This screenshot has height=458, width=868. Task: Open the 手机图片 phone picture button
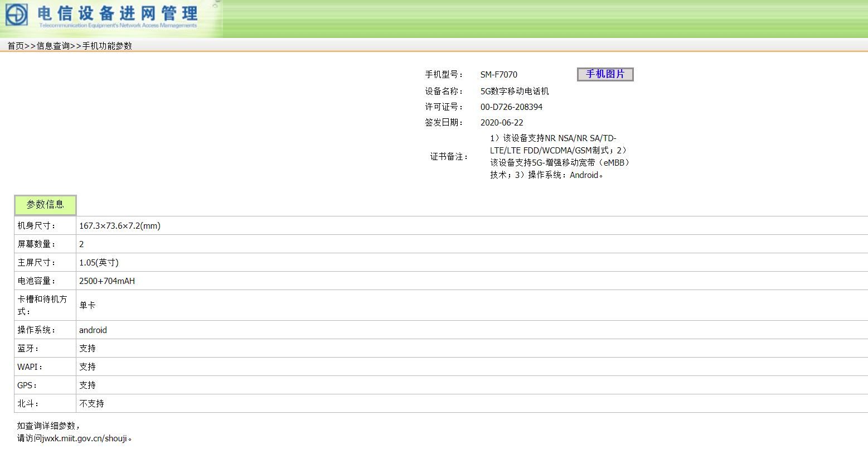605,74
